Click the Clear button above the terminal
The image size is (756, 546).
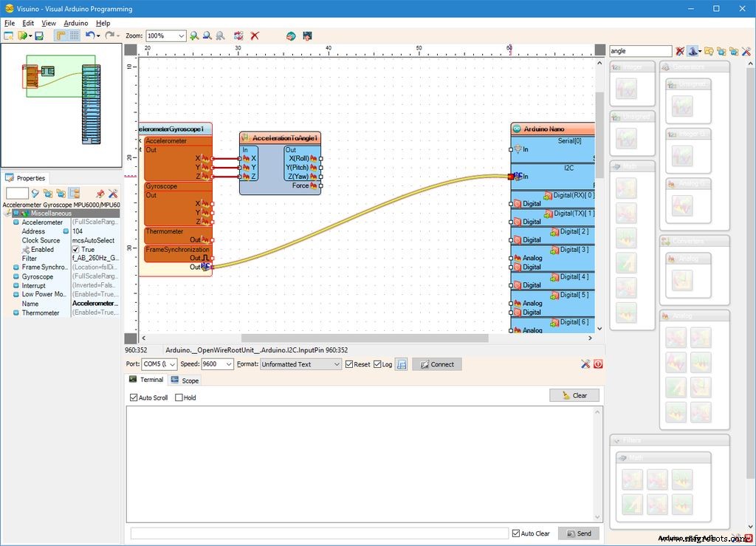(574, 395)
